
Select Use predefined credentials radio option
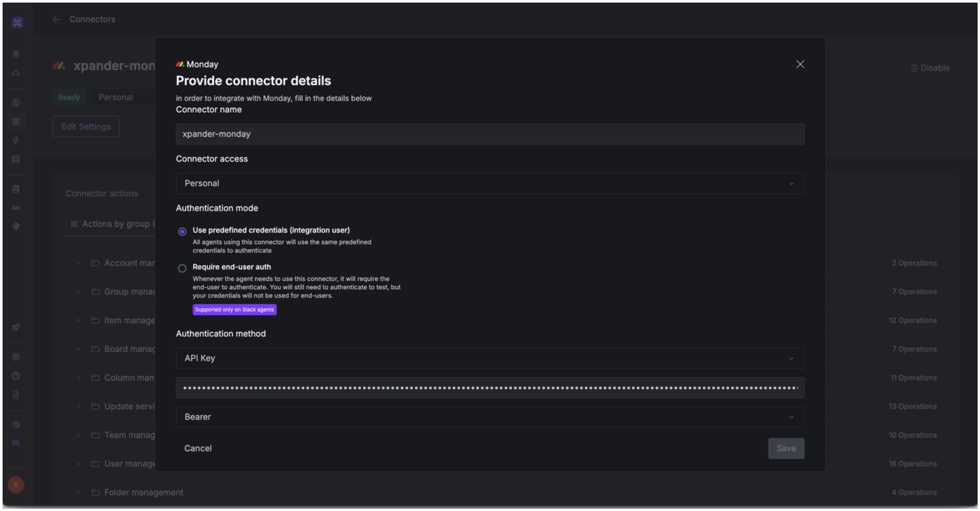click(x=182, y=231)
